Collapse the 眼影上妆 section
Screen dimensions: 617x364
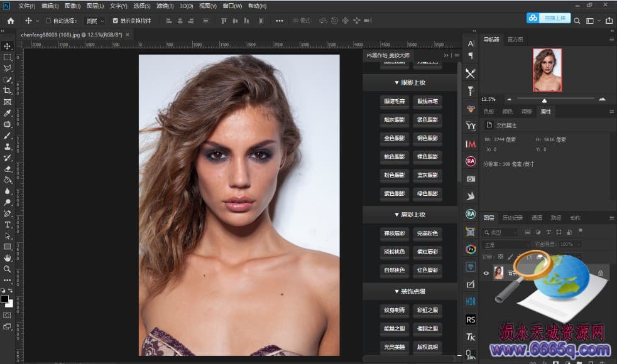tap(410, 83)
